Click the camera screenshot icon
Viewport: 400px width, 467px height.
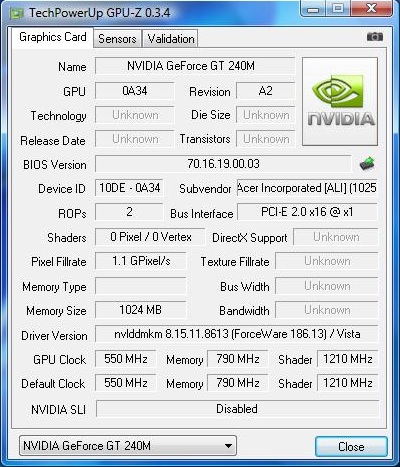(x=375, y=36)
